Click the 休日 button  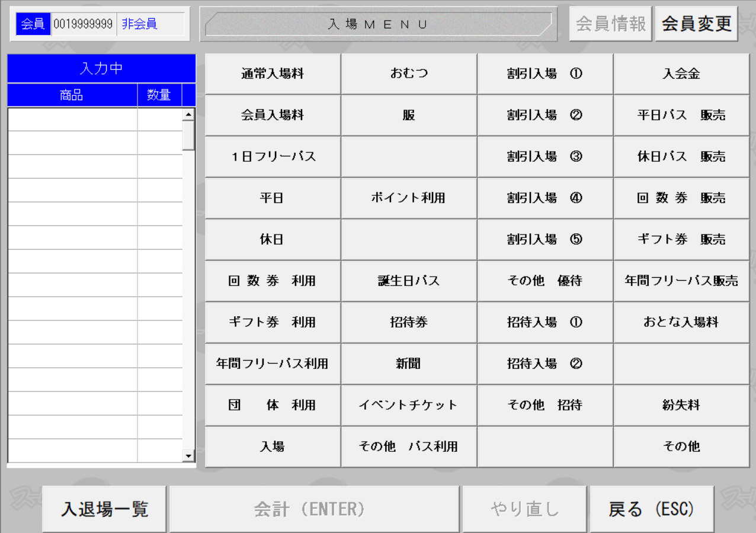[x=273, y=240]
